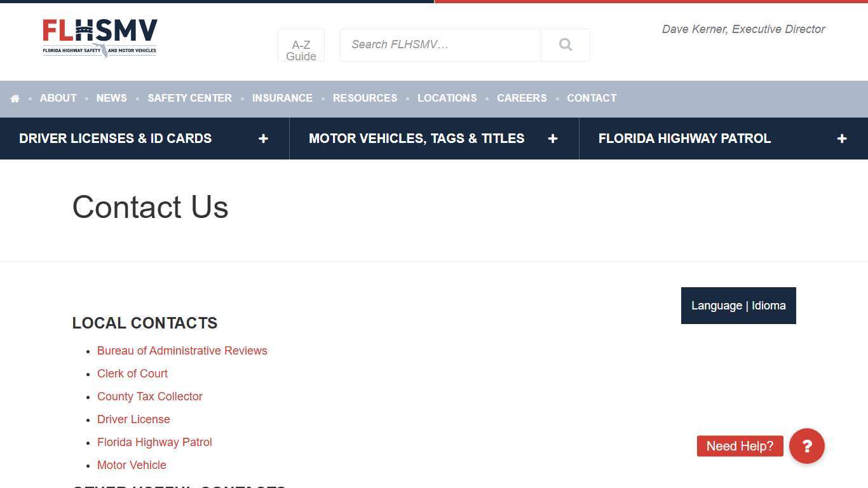Click the red question mark help icon
The height and width of the screenshot is (488, 868).
[806, 446]
